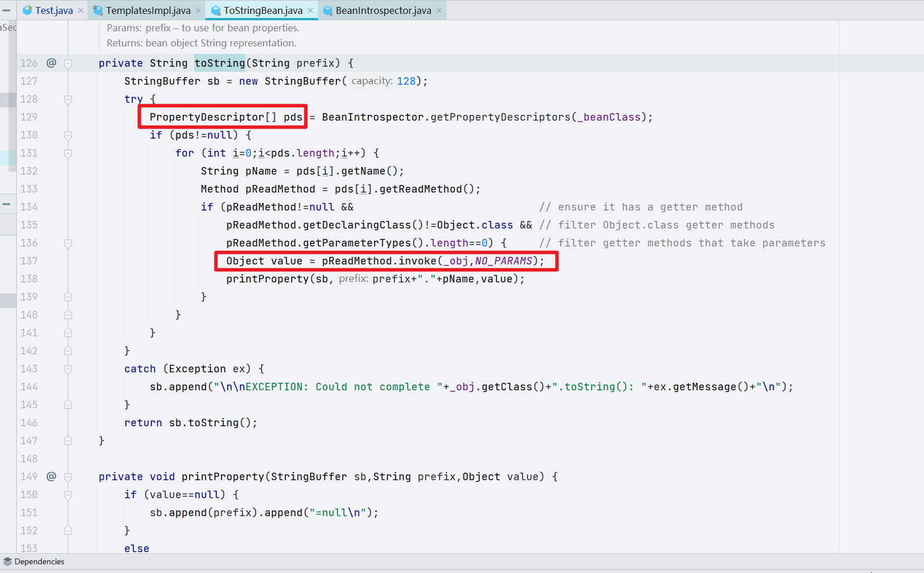Close the ToStringBean.java tab

[x=310, y=10]
